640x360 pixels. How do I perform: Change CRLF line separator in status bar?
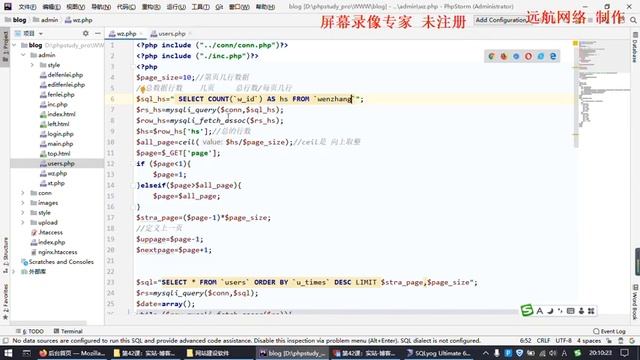tap(543, 340)
